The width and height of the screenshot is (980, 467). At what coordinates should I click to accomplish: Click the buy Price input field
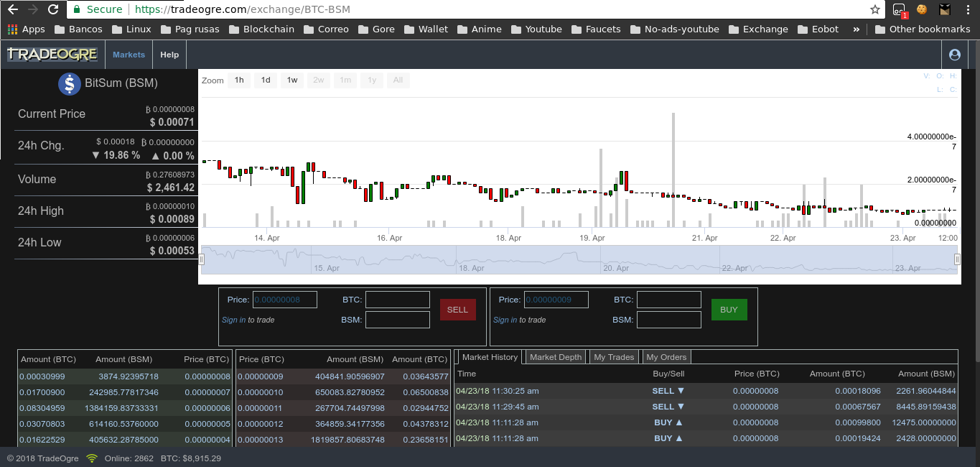pyautogui.click(x=556, y=300)
